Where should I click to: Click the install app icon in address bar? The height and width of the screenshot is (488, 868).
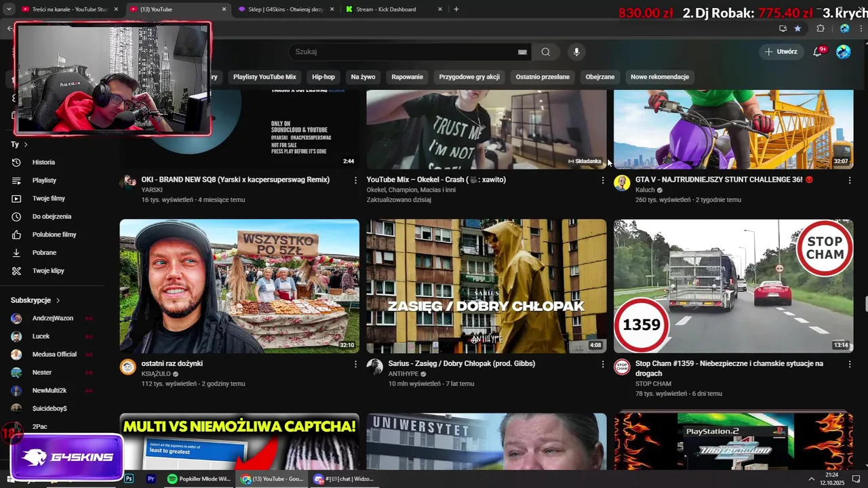point(783,28)
